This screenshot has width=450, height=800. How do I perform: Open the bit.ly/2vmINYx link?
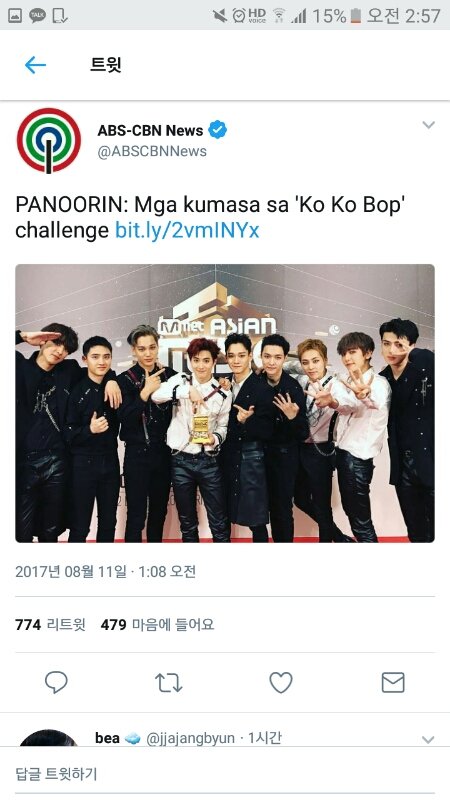click(187, 231)
